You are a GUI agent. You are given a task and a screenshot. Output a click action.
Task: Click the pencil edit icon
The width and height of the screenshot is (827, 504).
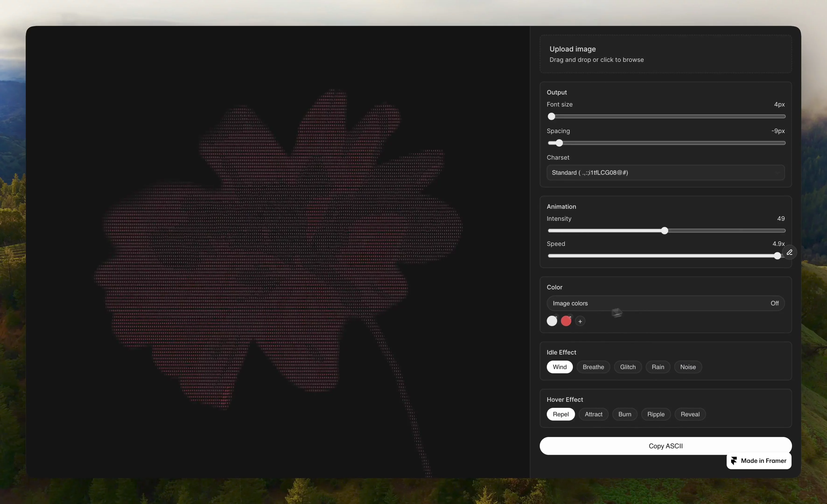point(789,252)
